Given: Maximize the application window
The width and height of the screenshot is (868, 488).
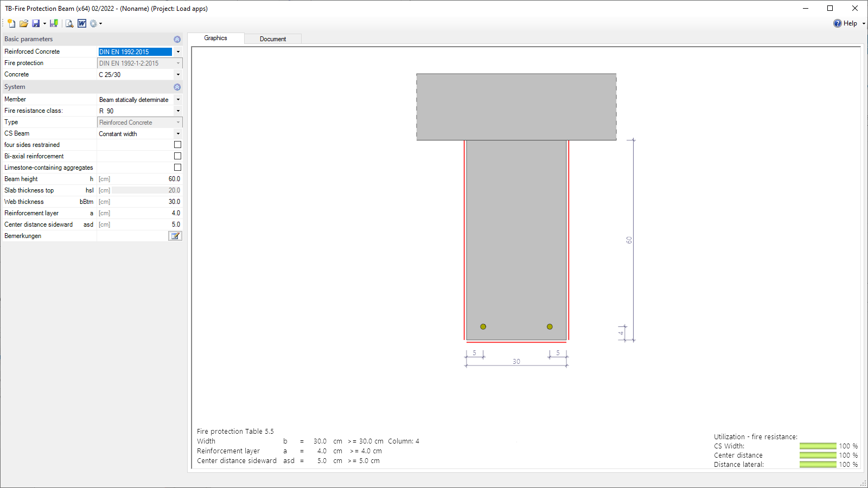Looking at the screenshot, I should (830, 8).
